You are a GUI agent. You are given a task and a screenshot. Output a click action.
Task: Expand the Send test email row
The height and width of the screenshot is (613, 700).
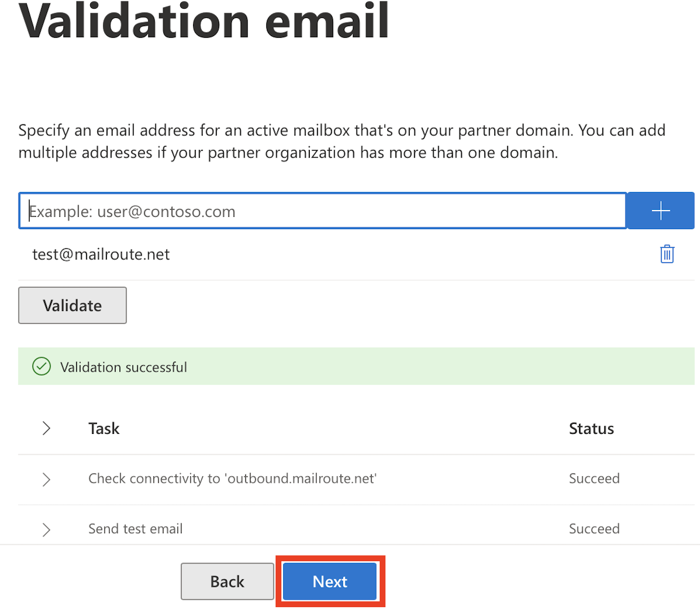point(47,529)
